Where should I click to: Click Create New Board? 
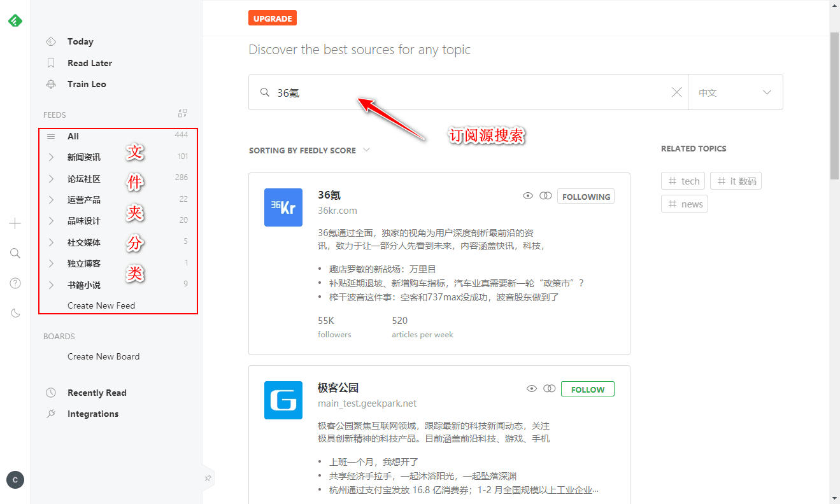tap(103, 356)
